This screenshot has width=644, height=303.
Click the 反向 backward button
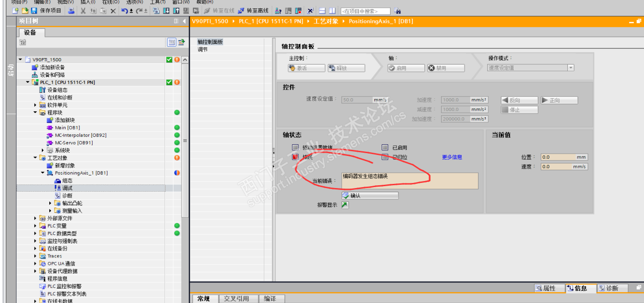coord(519,100)
